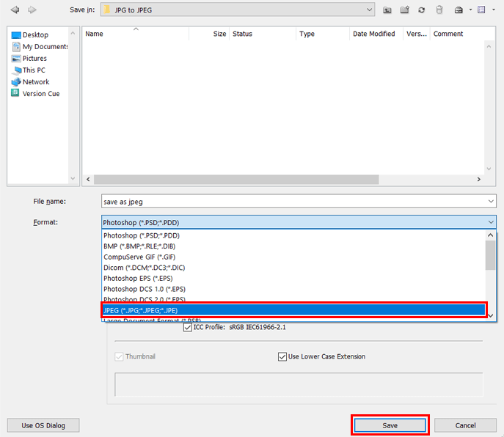Go up one folder level

click(387, 10)
